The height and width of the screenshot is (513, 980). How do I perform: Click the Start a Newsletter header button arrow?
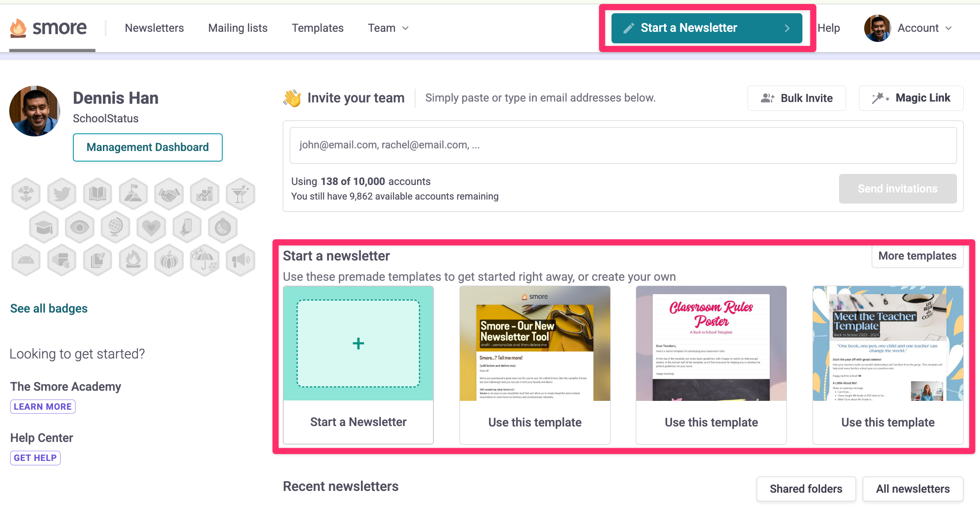click(x=787, y=28)
